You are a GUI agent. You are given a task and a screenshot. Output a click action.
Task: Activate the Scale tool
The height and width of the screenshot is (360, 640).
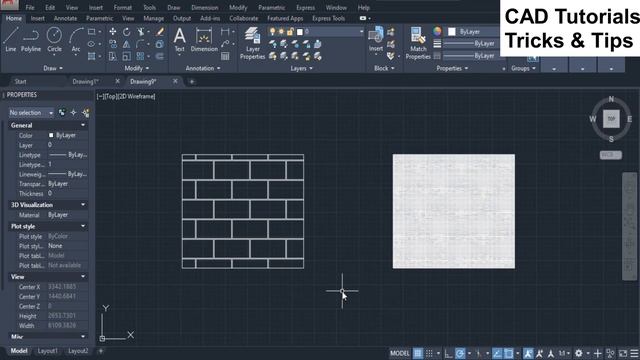tap(127, 56)
